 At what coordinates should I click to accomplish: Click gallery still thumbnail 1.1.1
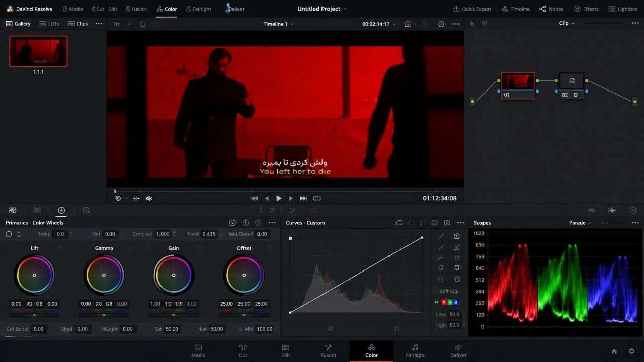[38, 51]
